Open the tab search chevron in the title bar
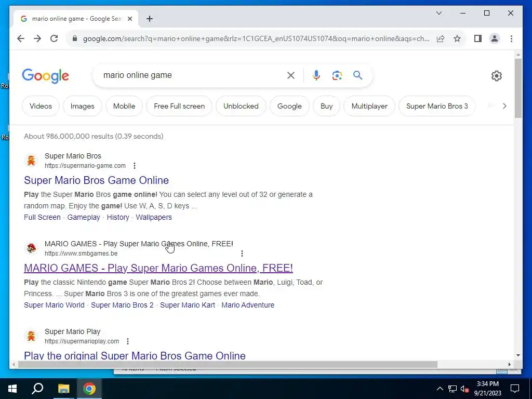532x399 pixels. coord(438,13)
